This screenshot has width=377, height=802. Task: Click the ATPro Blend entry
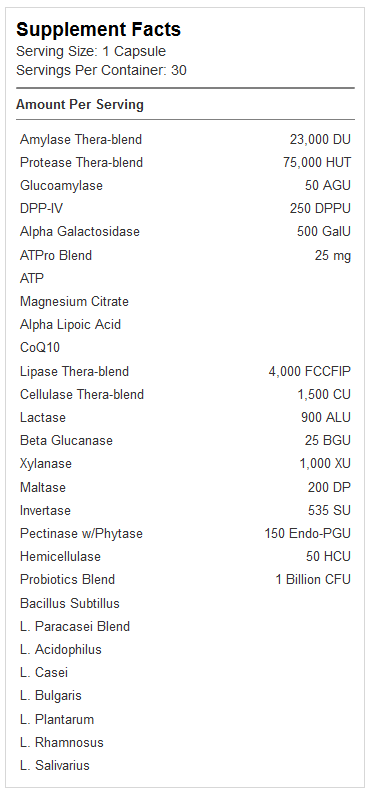[x=56, y=255]
